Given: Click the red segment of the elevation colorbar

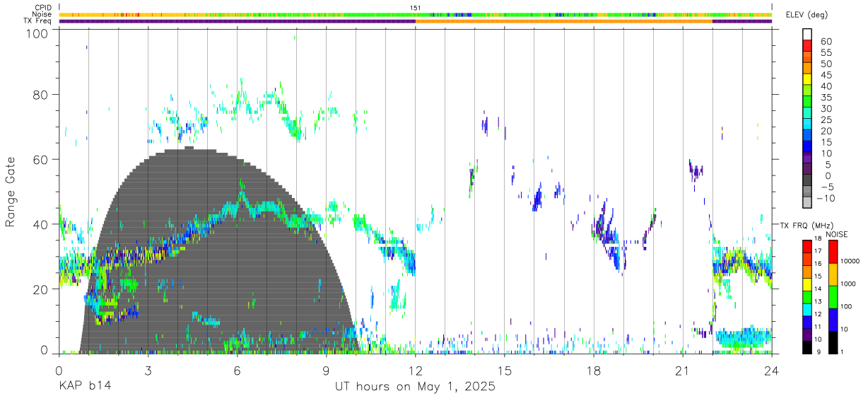Looking at the screenshot, I should click(809, 47).
